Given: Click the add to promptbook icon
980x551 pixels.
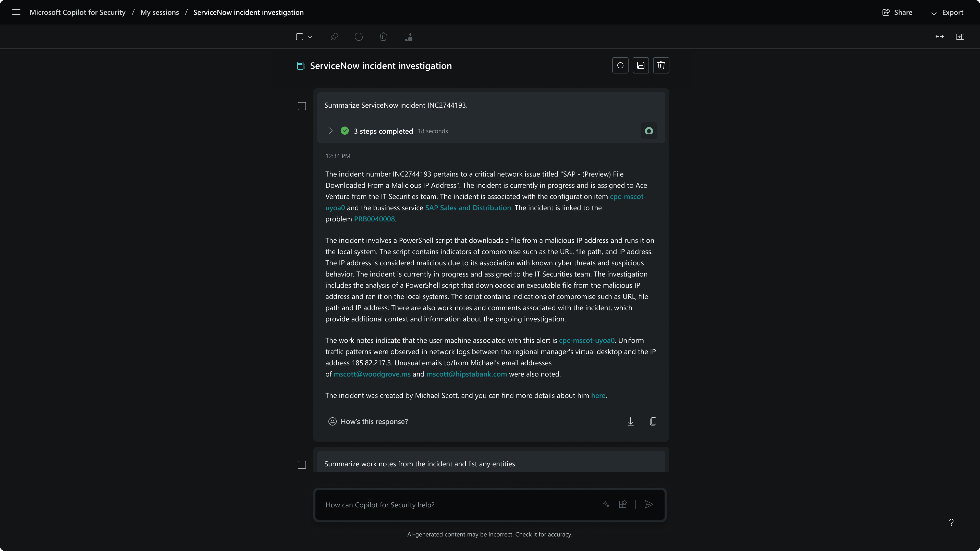Looking at the screenshot, I should tap(408, 37).
